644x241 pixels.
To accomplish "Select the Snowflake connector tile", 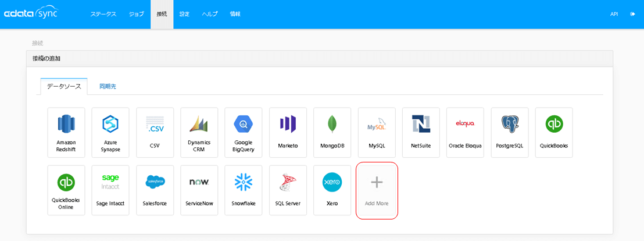I will [244, 190].
